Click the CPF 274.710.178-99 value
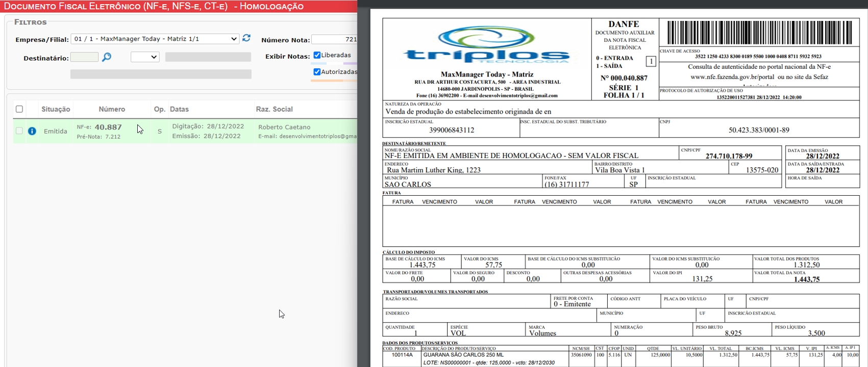Screen dimensions: 868x367 (729, 156)
